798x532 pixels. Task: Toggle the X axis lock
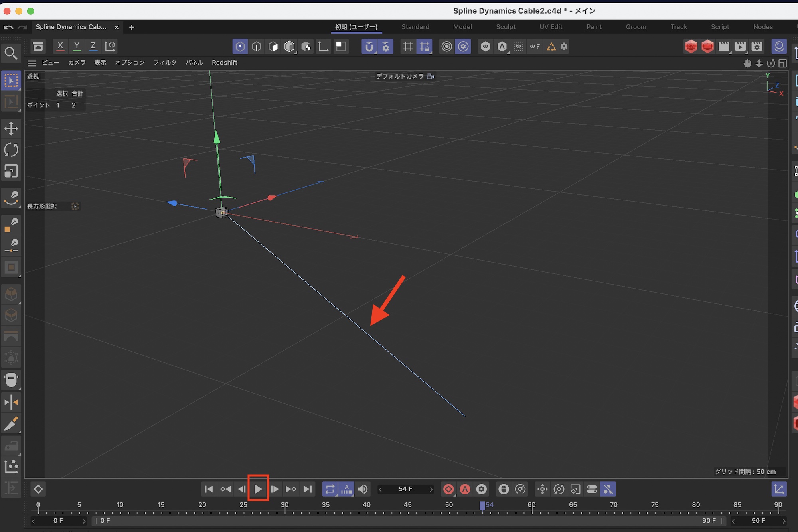(60, 46)
